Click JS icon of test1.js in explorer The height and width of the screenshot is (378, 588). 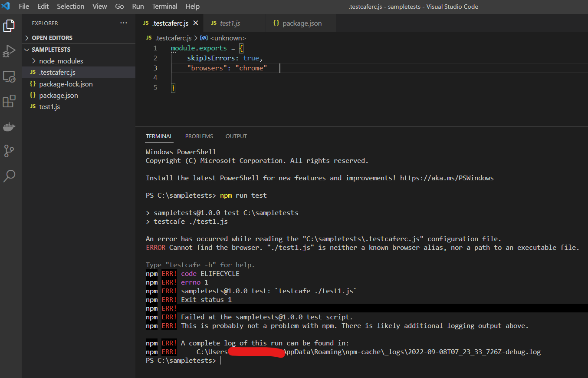[x=33, y=106]
